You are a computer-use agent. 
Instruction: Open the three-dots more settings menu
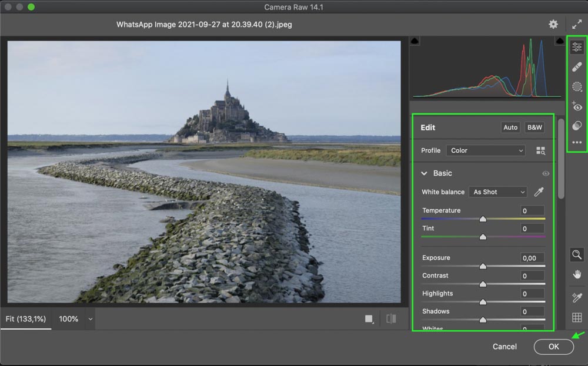[x=577, y=142]
